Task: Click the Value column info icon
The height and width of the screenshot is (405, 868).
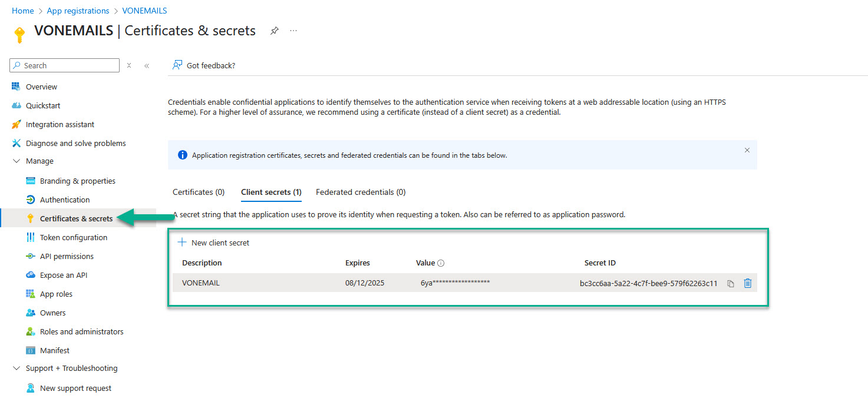Action: tap(441, 263)
